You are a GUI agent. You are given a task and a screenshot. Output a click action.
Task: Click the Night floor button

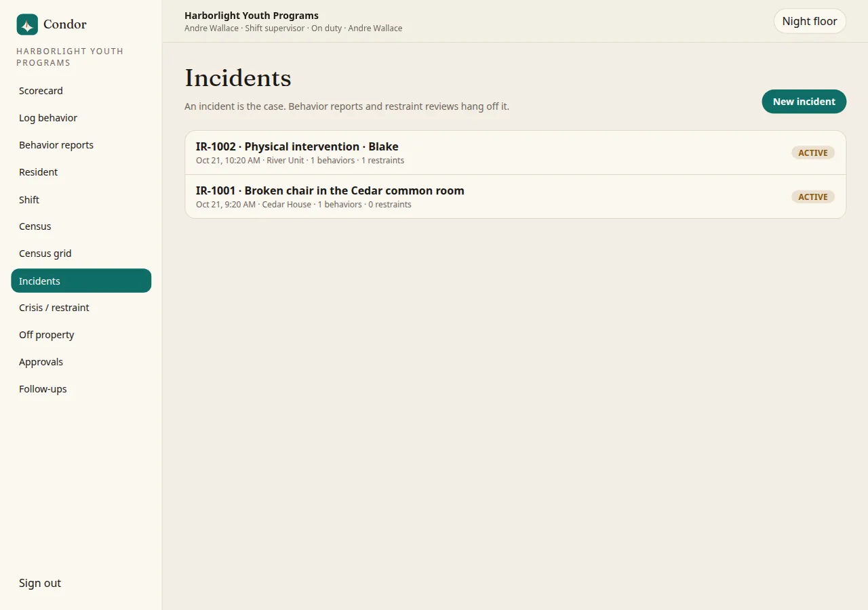tap(810, 21)
